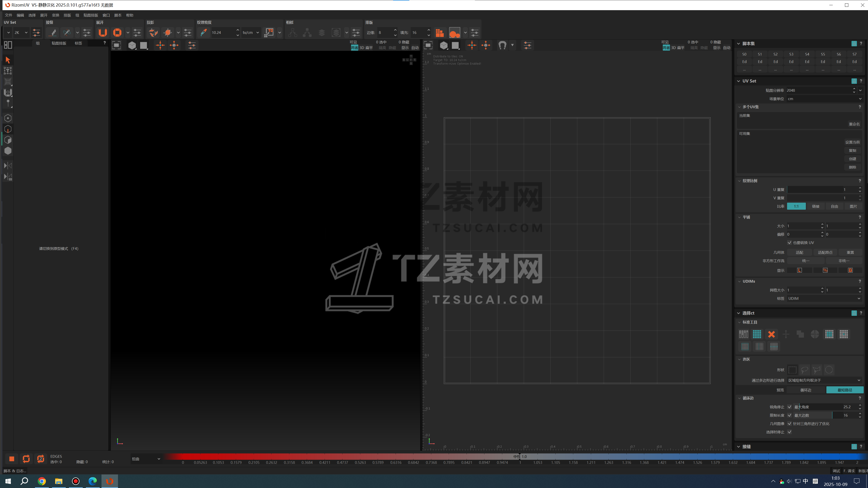Uncheck the 选择时停止 checkbox

pyautogui.click(x=789, y=432)
